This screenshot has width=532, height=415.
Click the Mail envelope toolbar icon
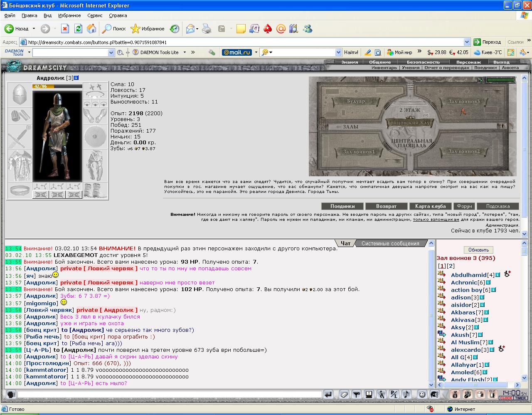(x=190, y=29)
